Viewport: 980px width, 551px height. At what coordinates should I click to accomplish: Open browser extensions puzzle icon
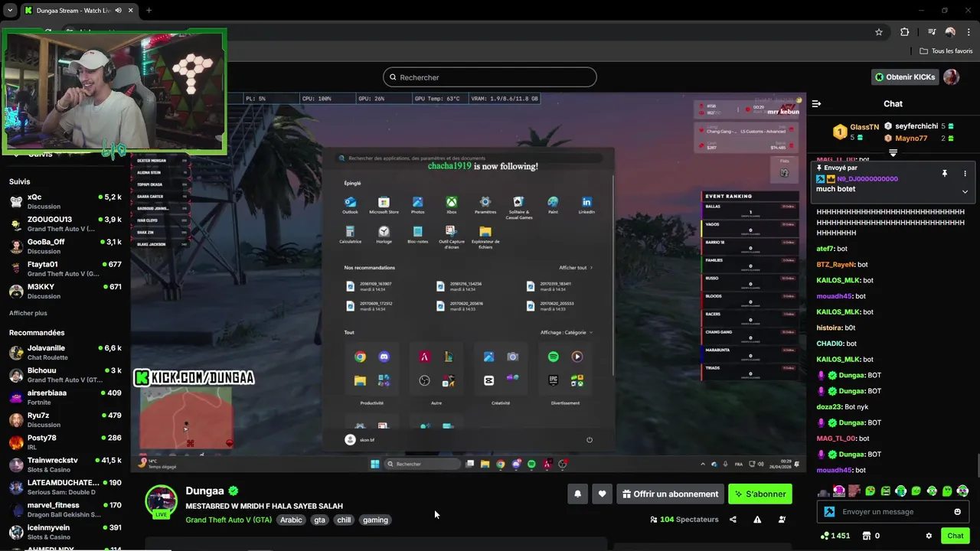coord(905,32)
